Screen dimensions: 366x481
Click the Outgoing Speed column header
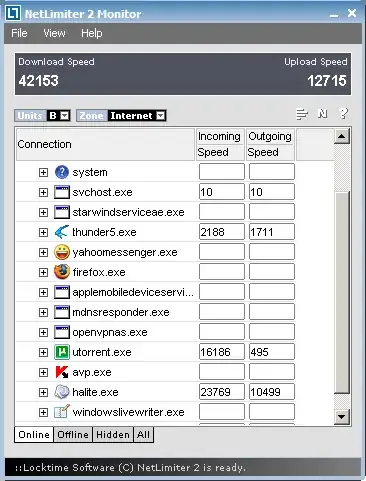270,144
